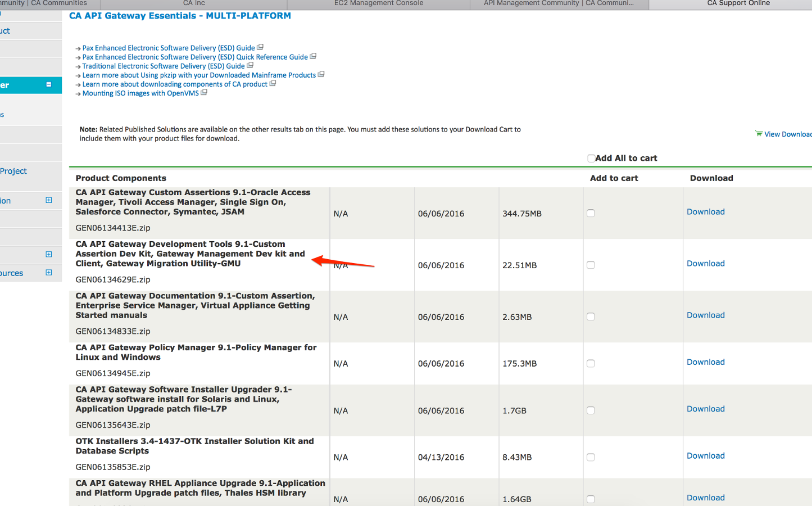The image size is (812, 506).
Task: Click the 344.75MB file size value
Action: [x=522, y=214]
